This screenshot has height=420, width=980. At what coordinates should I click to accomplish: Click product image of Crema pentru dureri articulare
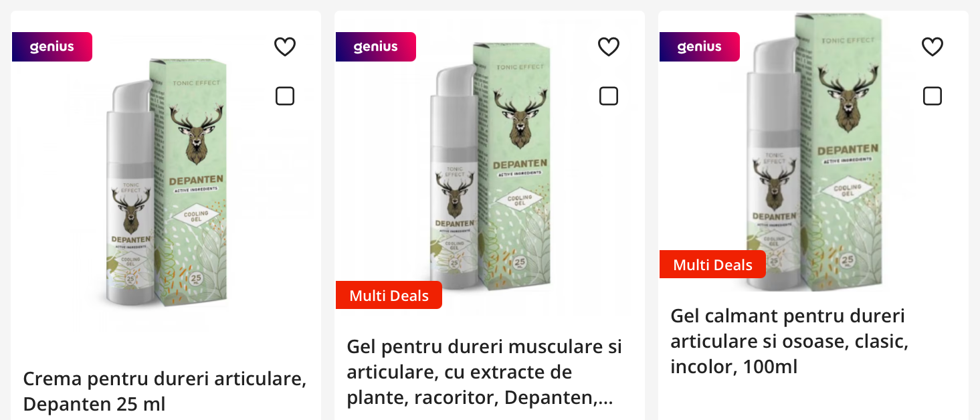(x=166, y=181)
